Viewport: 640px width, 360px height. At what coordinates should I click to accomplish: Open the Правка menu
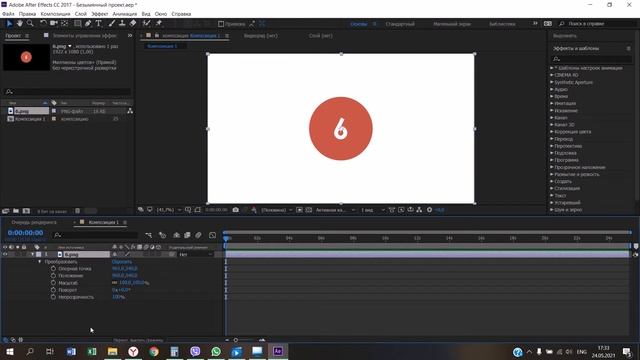point(27,14)
